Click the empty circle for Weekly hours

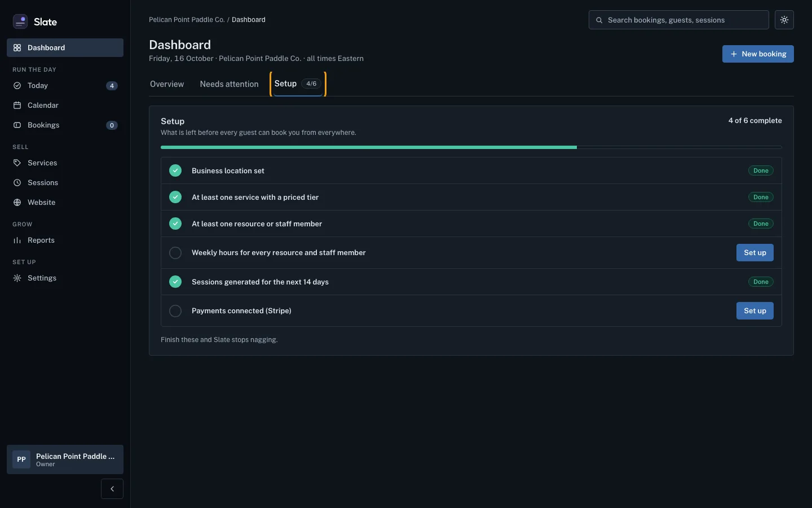(175, 253)
